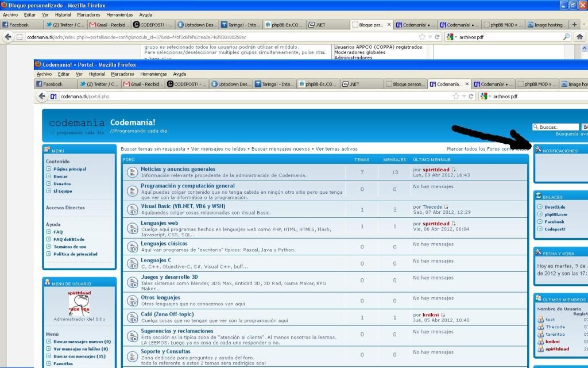588x368 pixels.
Task: Click the reload icon in the front window's address bar
Action: (x=471, y=97)
